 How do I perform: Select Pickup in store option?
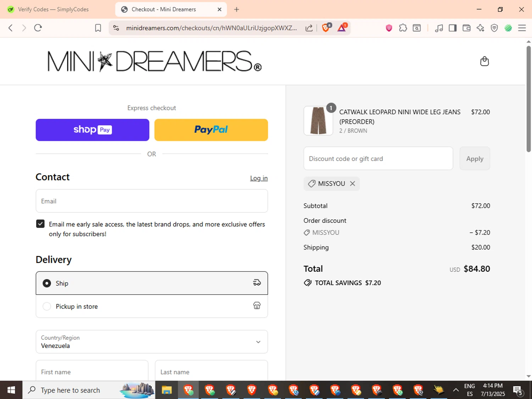[152, 306]
